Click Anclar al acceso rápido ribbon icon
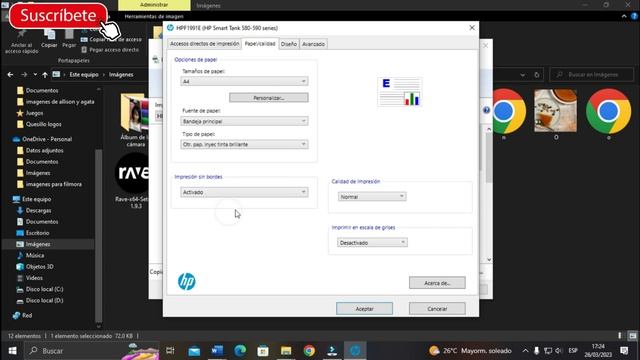 (22, 42)
